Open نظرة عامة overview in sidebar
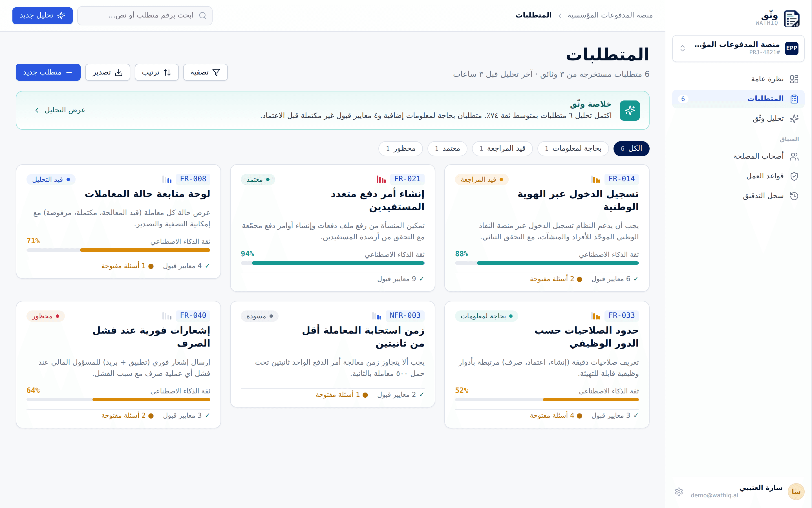 pyautogui.click(x=738, y=79)
